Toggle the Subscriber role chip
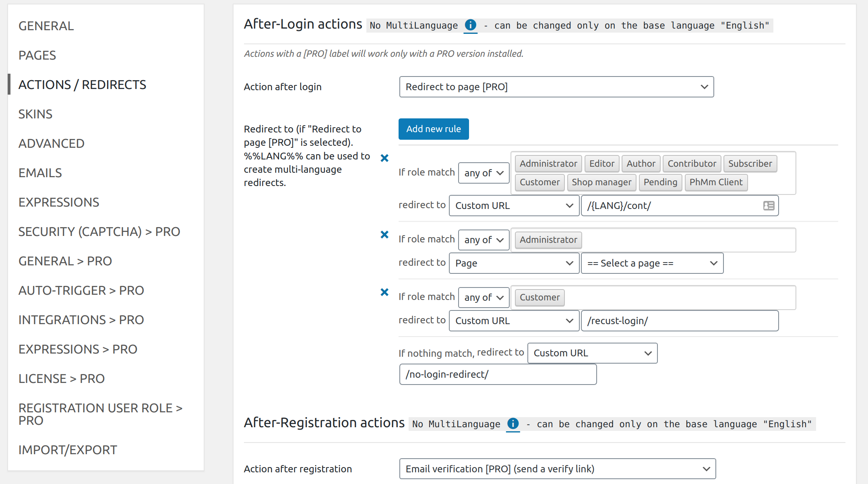 pos(750,163)
